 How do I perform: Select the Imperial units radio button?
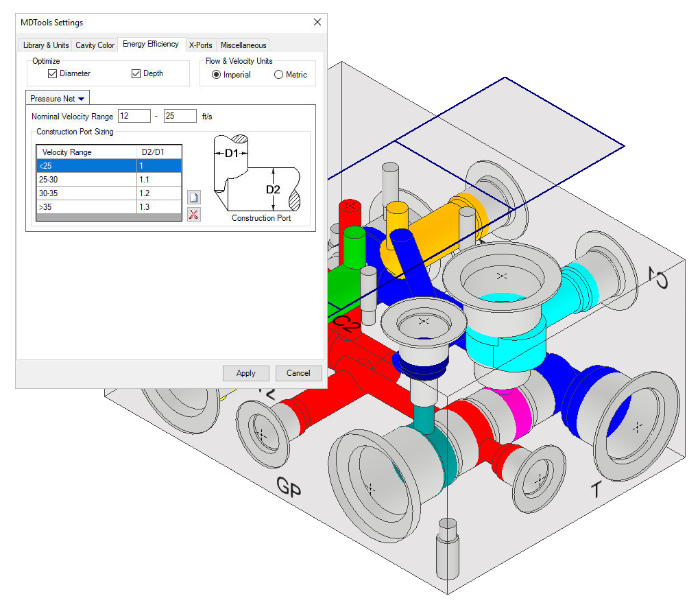point(216,75)
